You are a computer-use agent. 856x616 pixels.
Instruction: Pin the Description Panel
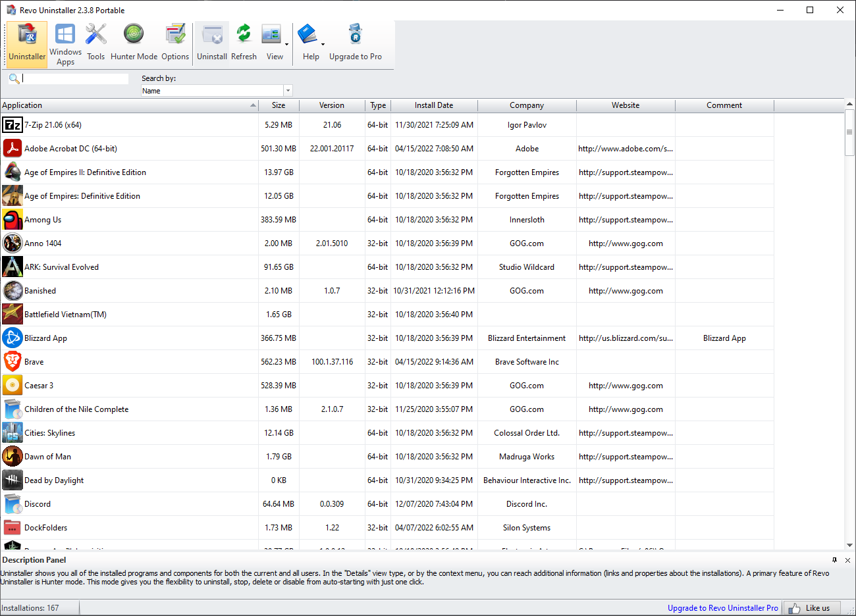(834, 560)
